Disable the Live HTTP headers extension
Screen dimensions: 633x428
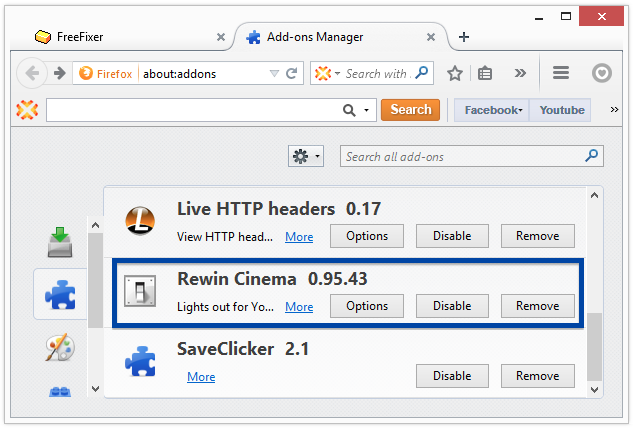(x=452, y=236)
